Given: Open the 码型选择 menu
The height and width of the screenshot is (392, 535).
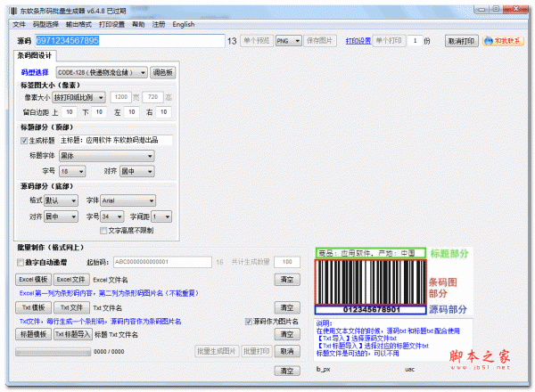Looking at the screenshot, I should coord(45,24).
